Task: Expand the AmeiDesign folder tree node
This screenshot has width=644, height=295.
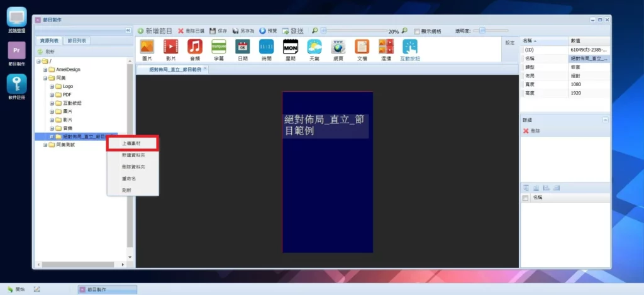Action: point(45,70)
